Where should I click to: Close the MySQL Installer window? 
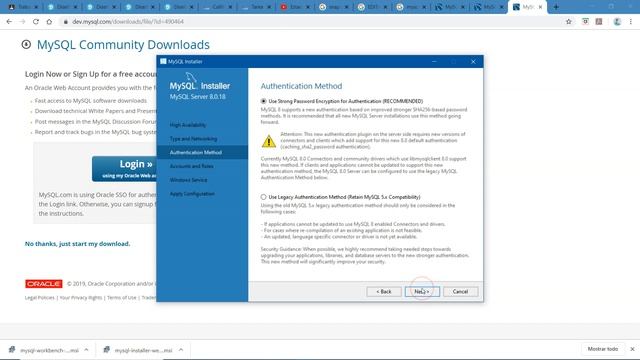point(473,61)
